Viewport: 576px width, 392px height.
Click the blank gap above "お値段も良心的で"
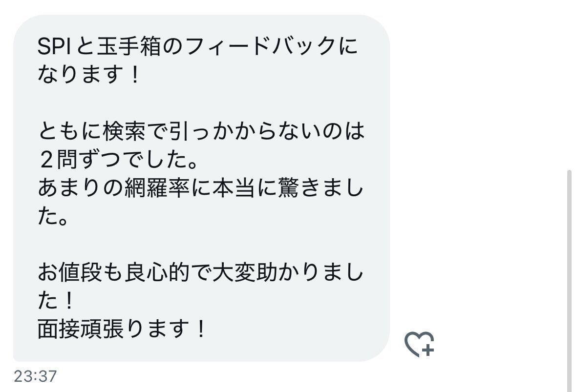click(201, 244)
